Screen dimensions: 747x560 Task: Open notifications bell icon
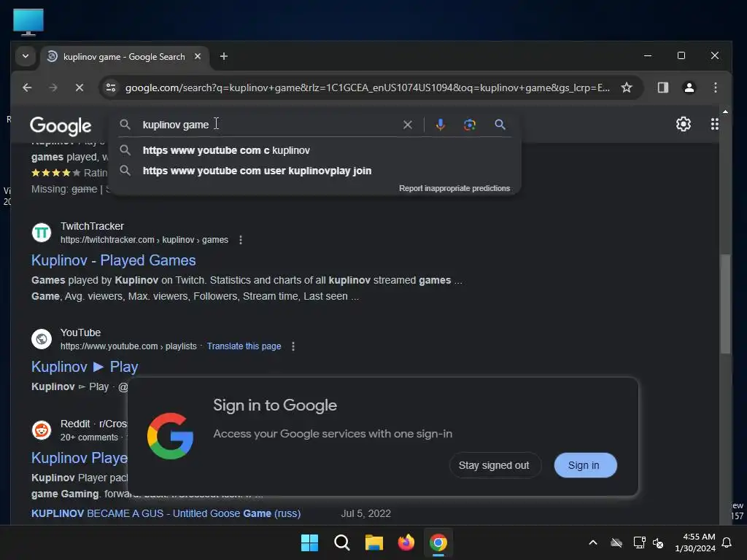click(727, 542)
